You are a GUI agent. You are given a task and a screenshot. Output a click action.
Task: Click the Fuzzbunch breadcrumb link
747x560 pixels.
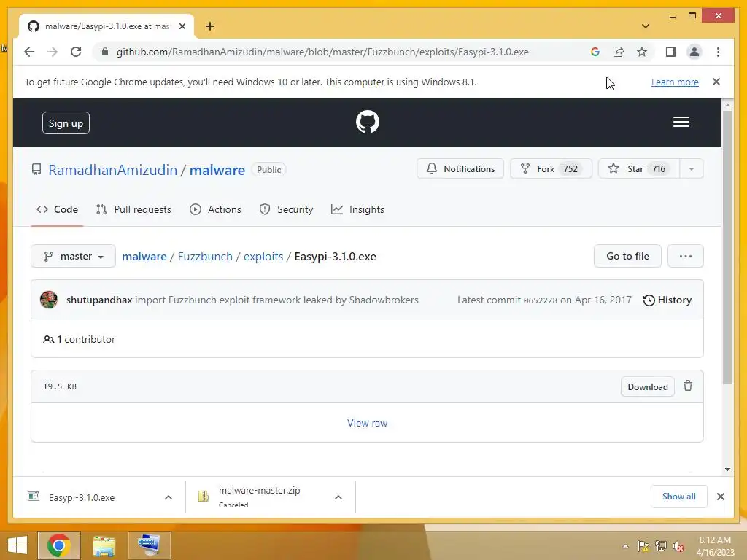(205, 256)
